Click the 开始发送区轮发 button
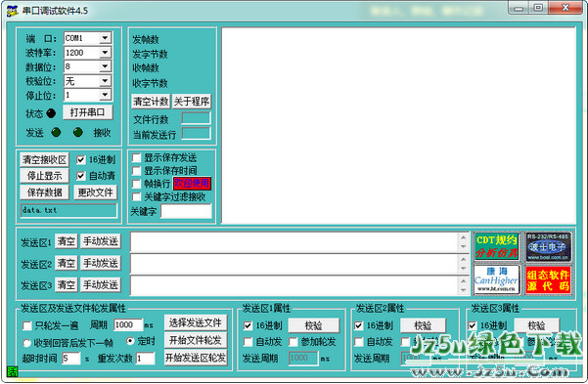Screen dimensions: 588x384 196,358
